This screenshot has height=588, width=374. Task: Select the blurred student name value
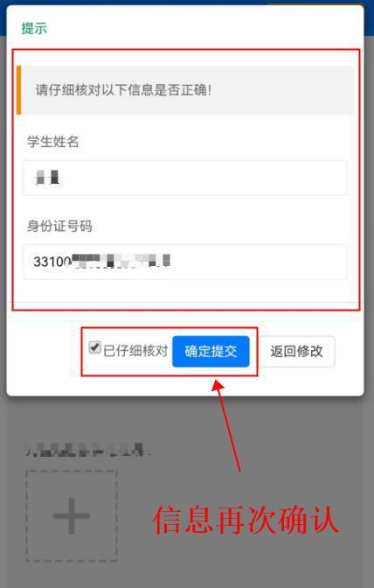point(47,177)
